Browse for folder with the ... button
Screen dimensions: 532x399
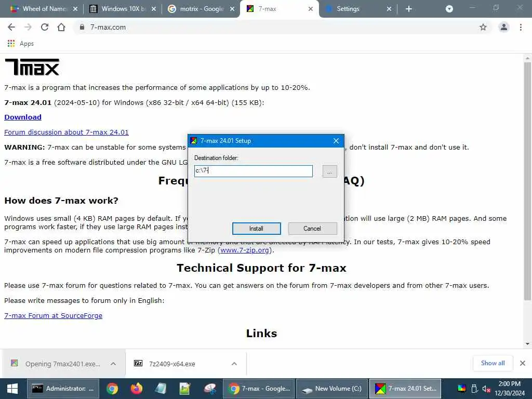coord(329,171)
